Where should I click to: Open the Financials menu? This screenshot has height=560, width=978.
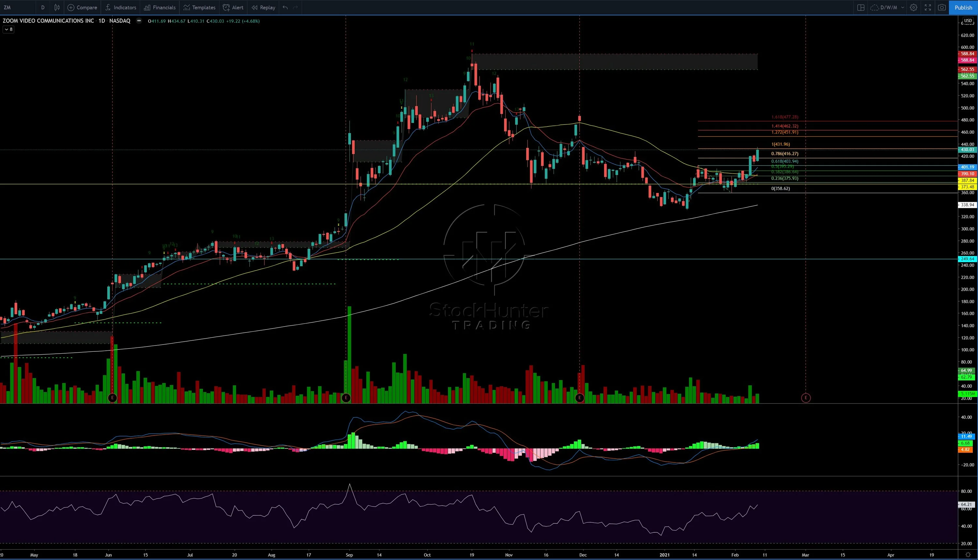[160, 7]
